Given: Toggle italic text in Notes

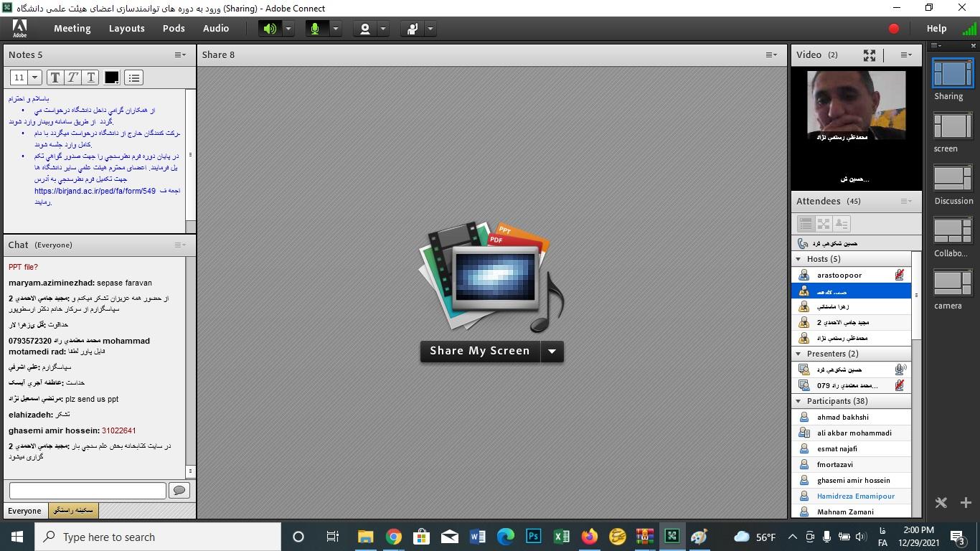Looking at the screenshot, I should pyautogui.click(x=72, y=77).
